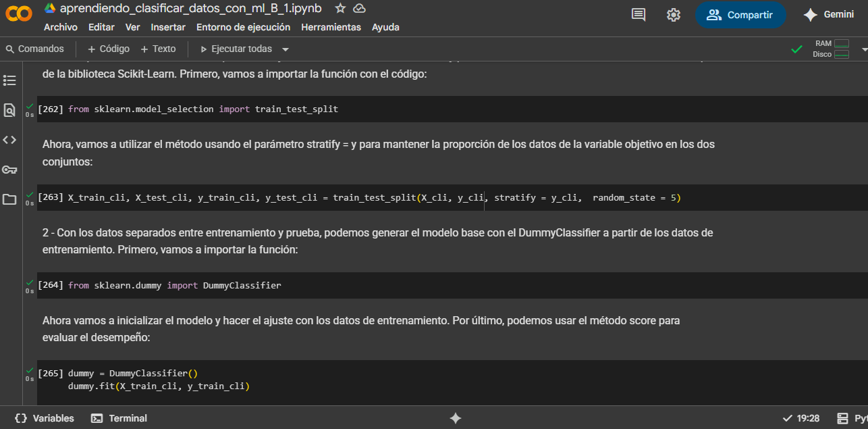Click the run status of cell 265
Image resolution: width=868 pixels, height=429 pixels.
(30, 374)
